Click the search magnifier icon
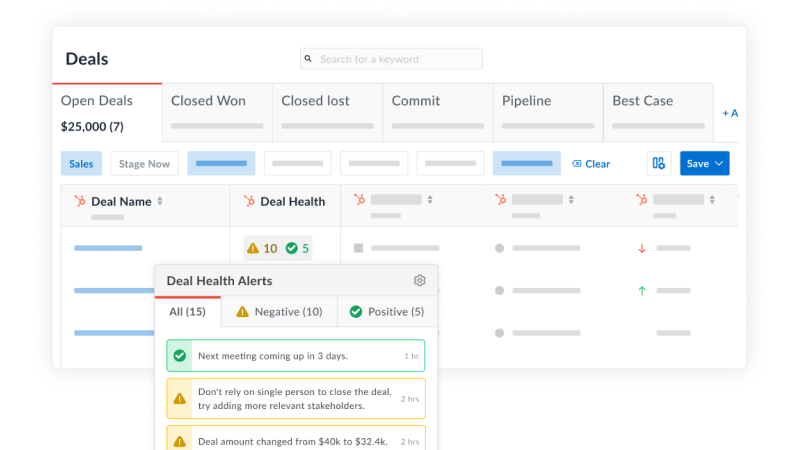The image size is (800, 450). (x=308, y=59)
